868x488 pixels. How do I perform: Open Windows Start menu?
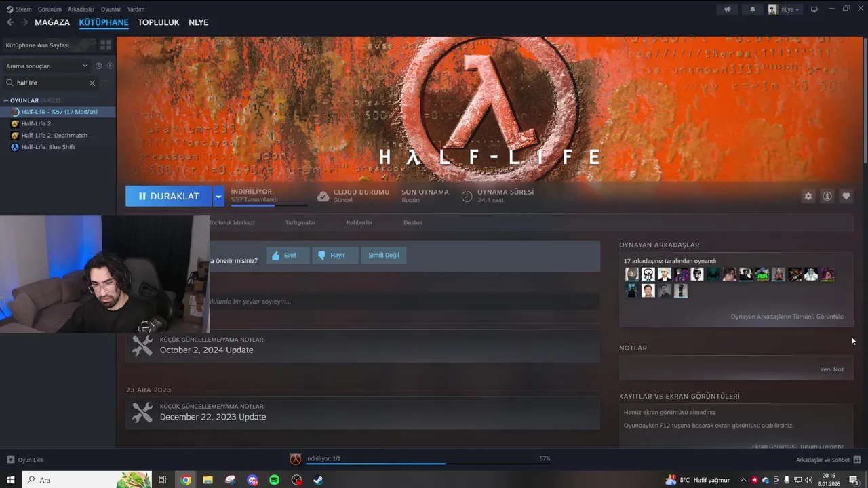pos(11,480)
